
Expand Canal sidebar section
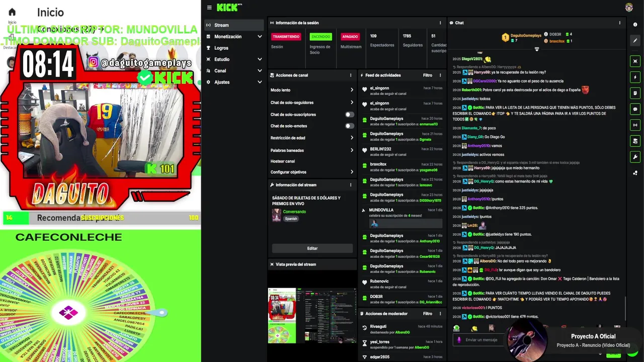[x=260, y=71]
